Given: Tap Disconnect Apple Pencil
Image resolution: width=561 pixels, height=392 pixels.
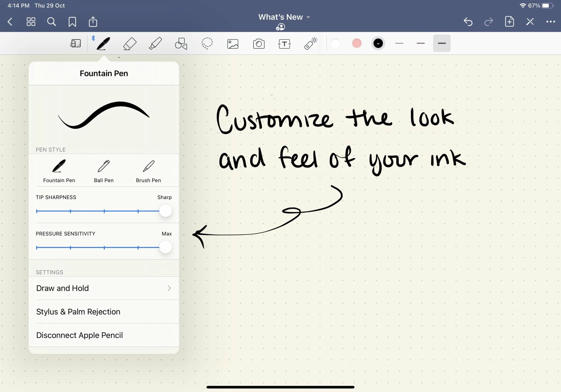Looking at the screenshot, I should [104, 335].
